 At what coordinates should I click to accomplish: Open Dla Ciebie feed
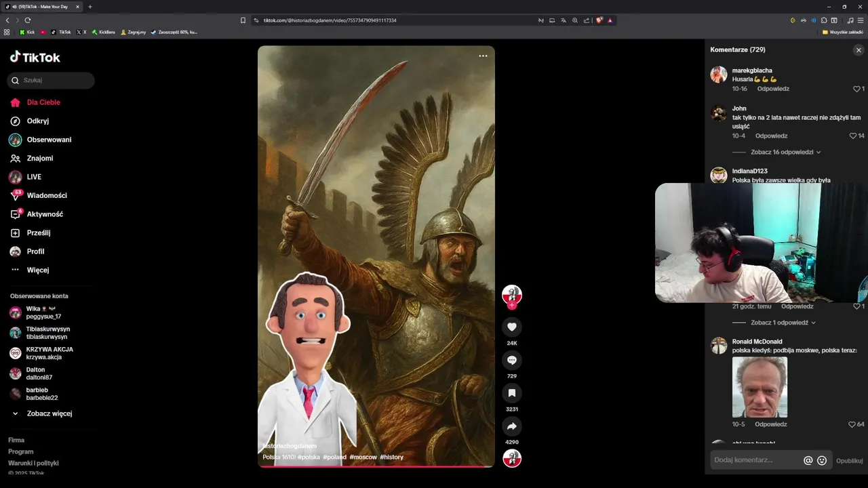(x=43, y=102)
